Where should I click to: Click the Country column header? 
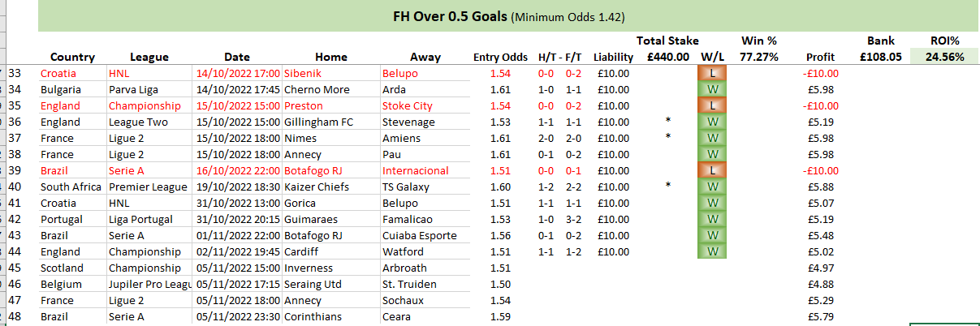tap(72, 57)
